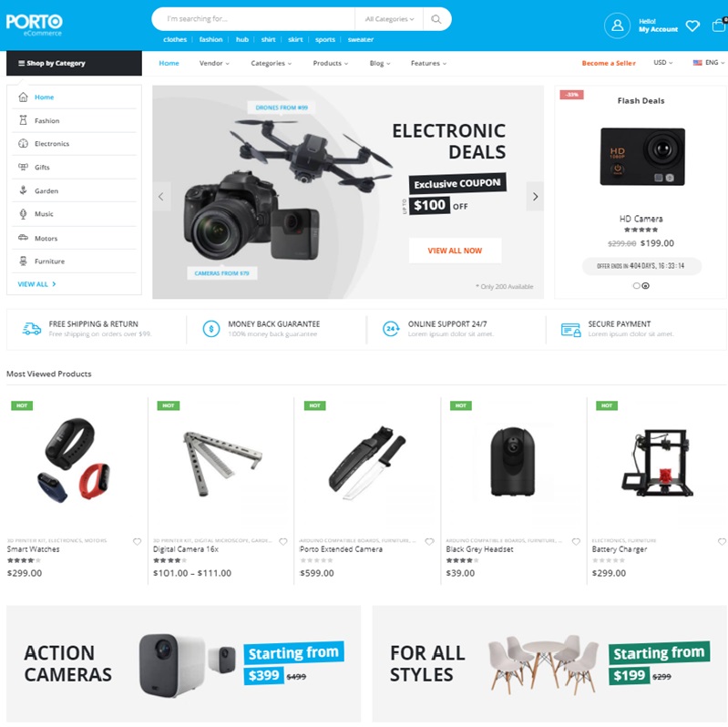Open the shopping cart icon

pyautogui.click(x=719, y=26)
